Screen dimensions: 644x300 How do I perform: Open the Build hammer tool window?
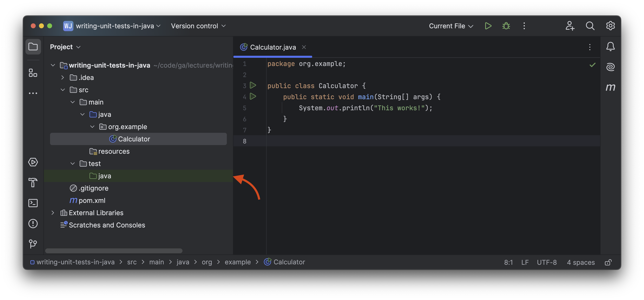pyautogui.click(x=33, y=183)
